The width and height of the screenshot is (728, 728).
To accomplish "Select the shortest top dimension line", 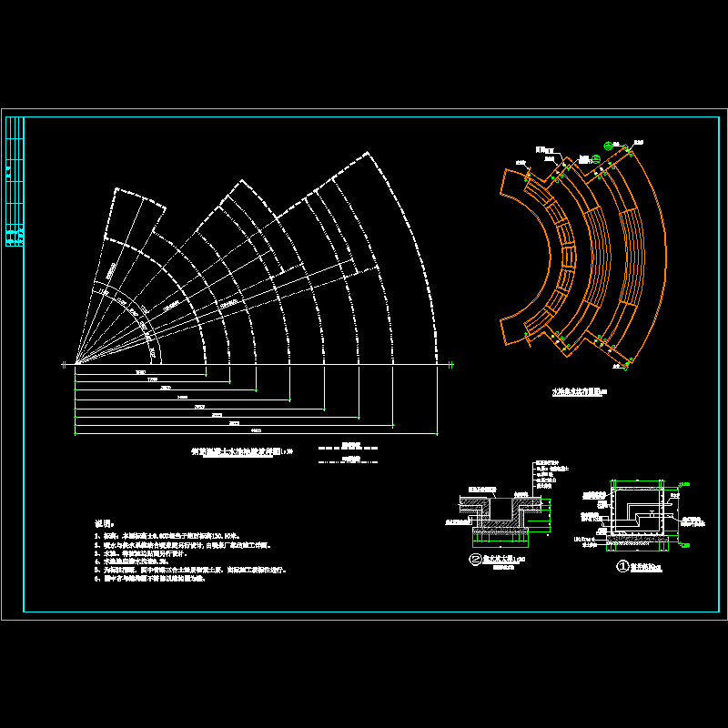I will [x=141, y=374].
